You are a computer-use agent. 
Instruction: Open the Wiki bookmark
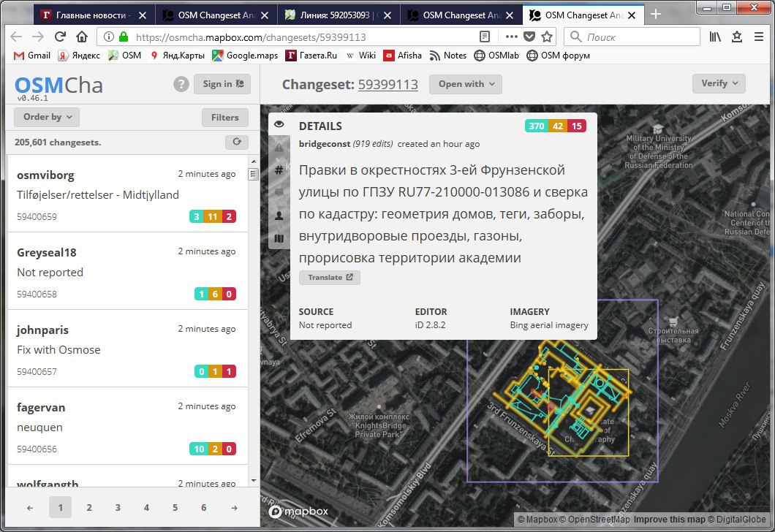click(x=360, y=56)
